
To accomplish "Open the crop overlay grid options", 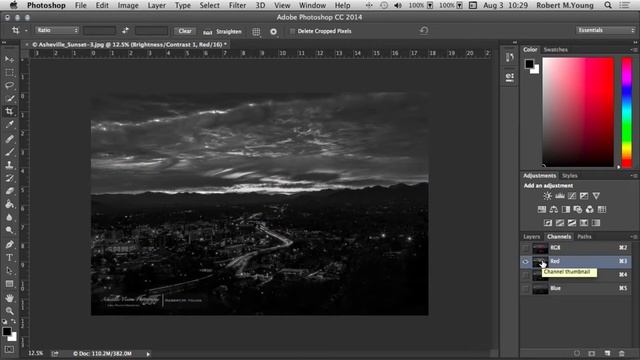I will click(256, 31).
